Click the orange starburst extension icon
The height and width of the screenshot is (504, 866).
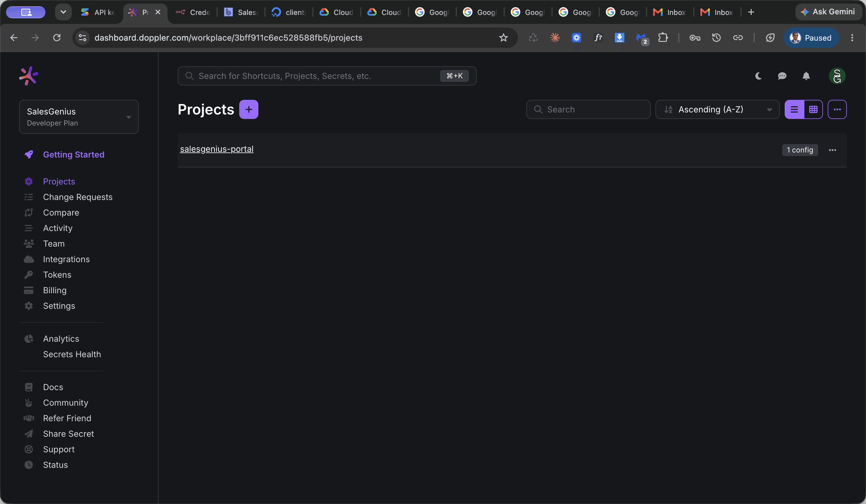click(x=555, y=38)
